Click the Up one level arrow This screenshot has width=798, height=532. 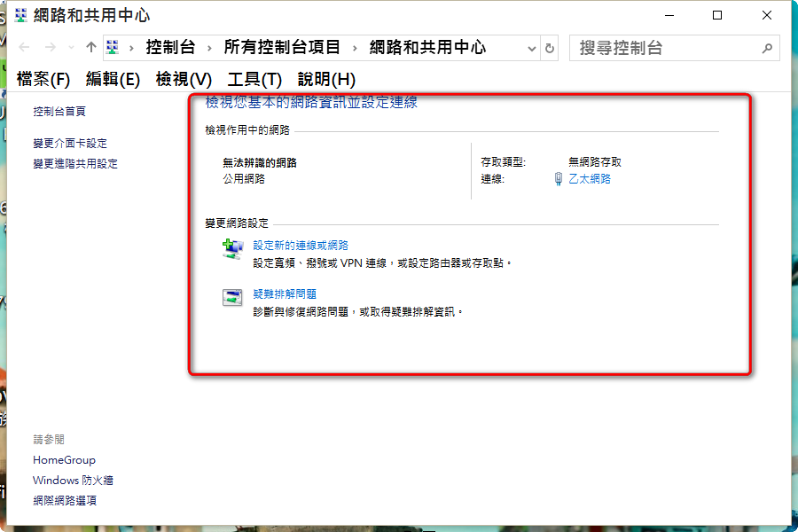(x=90, y=48)
